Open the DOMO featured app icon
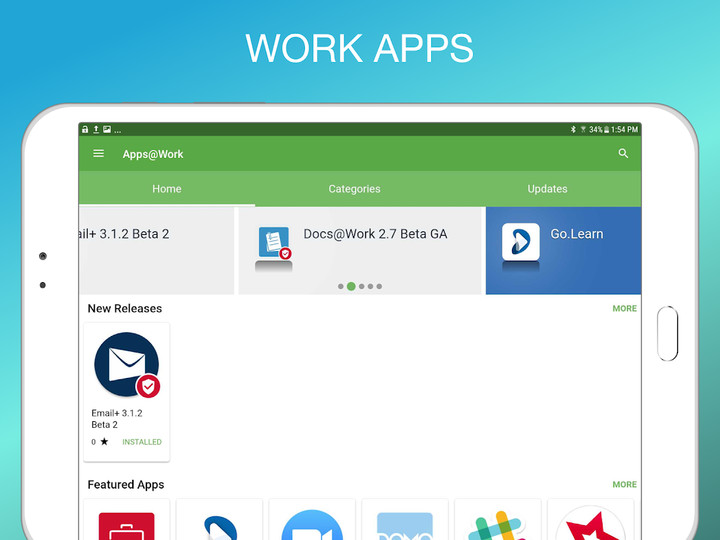Image resolution: width=720 pixels, height=540 pixels. (405, 526)
